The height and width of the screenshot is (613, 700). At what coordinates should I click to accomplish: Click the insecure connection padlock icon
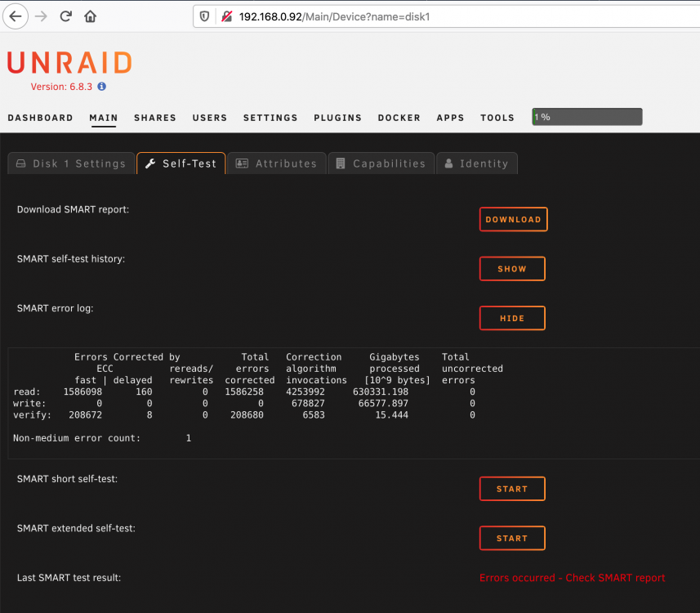tap(227, 16)
